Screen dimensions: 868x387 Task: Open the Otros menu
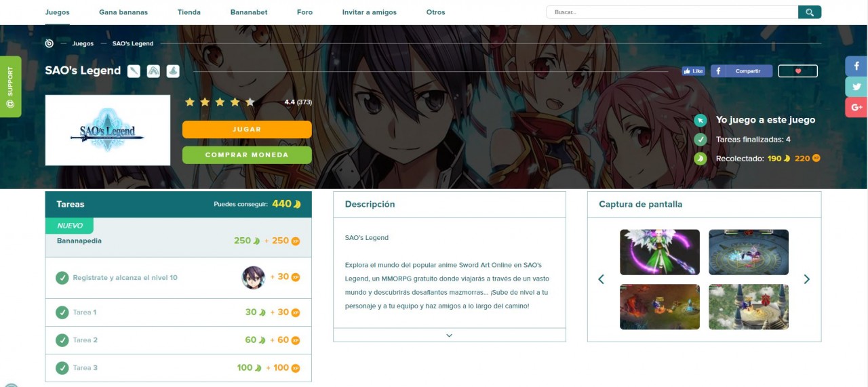[436, 12]
